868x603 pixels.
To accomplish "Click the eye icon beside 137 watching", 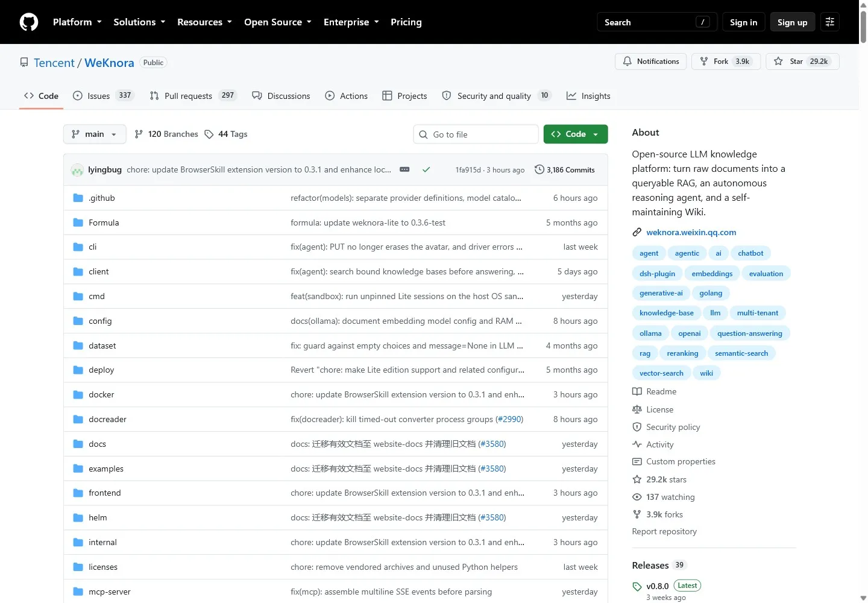I will pyautogui.click(x=637, y=497).
